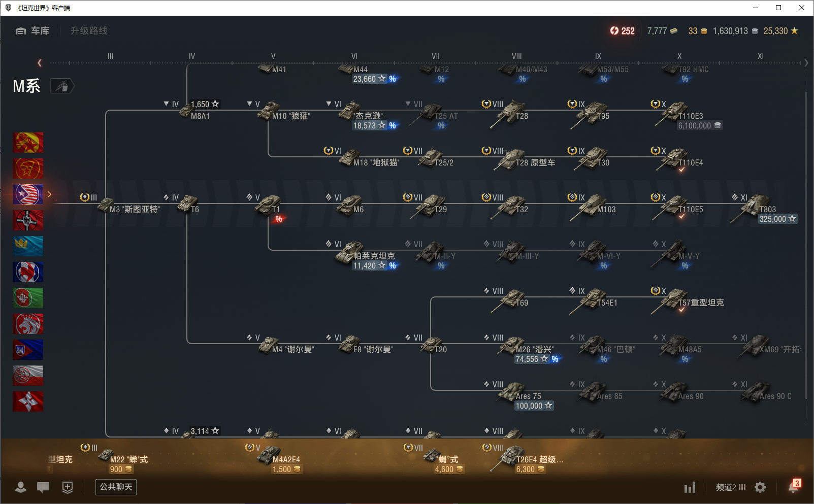Expand the arrow beside the USA flag
This screenshot has width=814, height=504.
pos(49,194)
